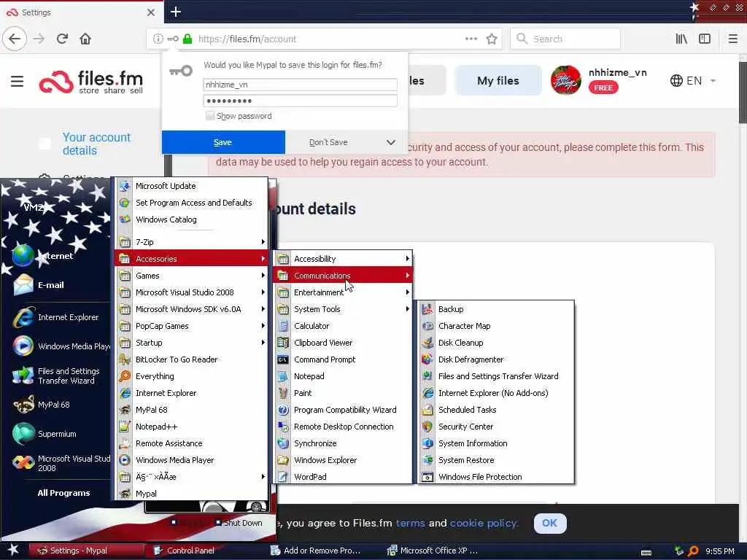This screenshot has width=747, height=560.
Task: Open Disk Defragmenter in System Tools
Action: pyautogui.click(x=496, y=359)
